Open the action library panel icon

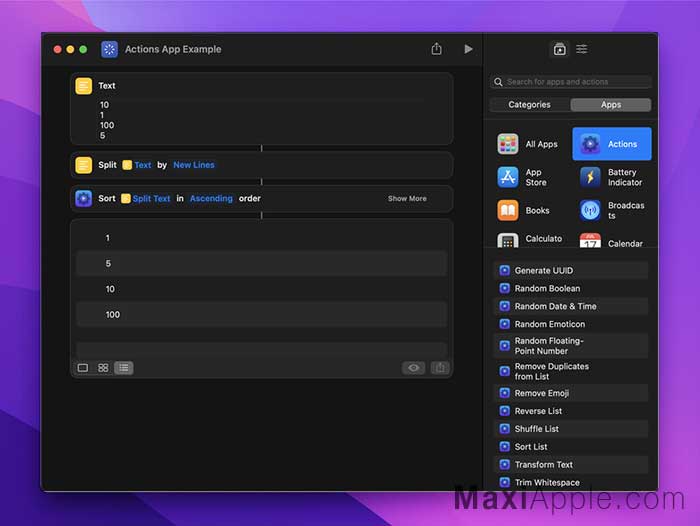[x=559, y=49]
